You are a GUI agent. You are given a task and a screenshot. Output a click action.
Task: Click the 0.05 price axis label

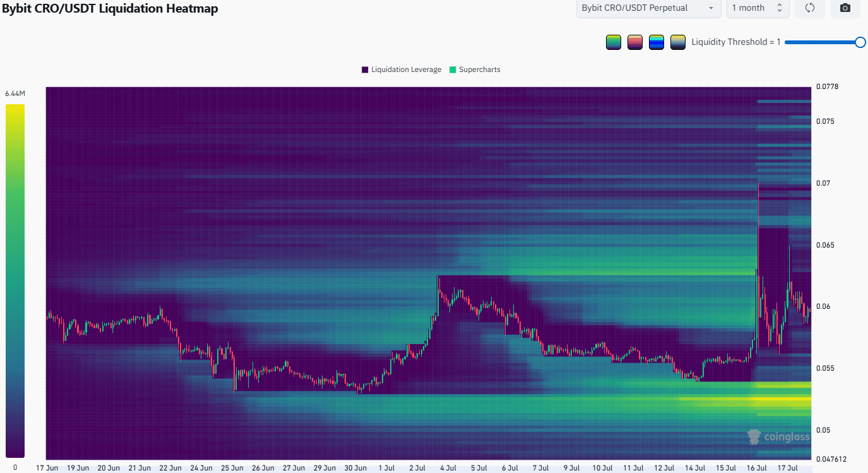[822, 430]
